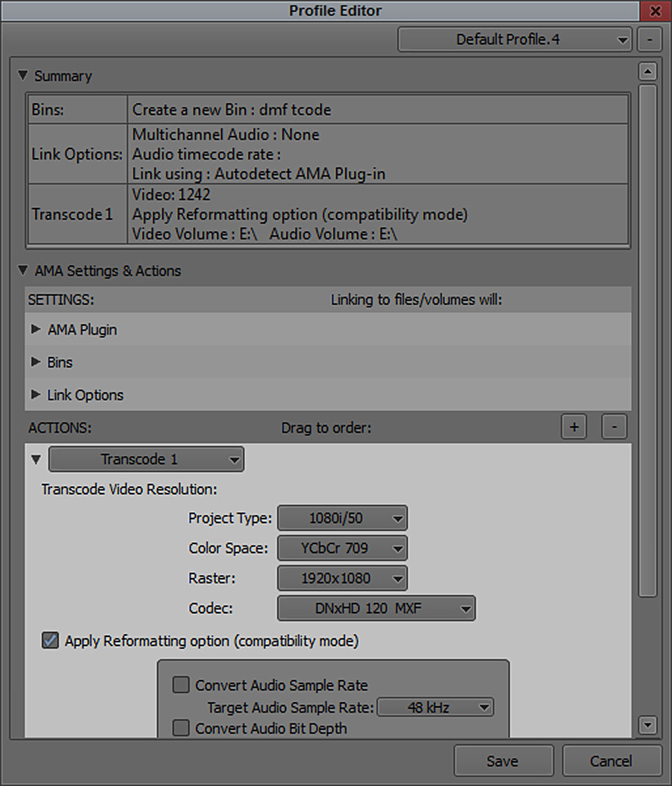Expand the AMA Plugin settings
Viewport: 672px width, 786px height.
tap(36, 330)
